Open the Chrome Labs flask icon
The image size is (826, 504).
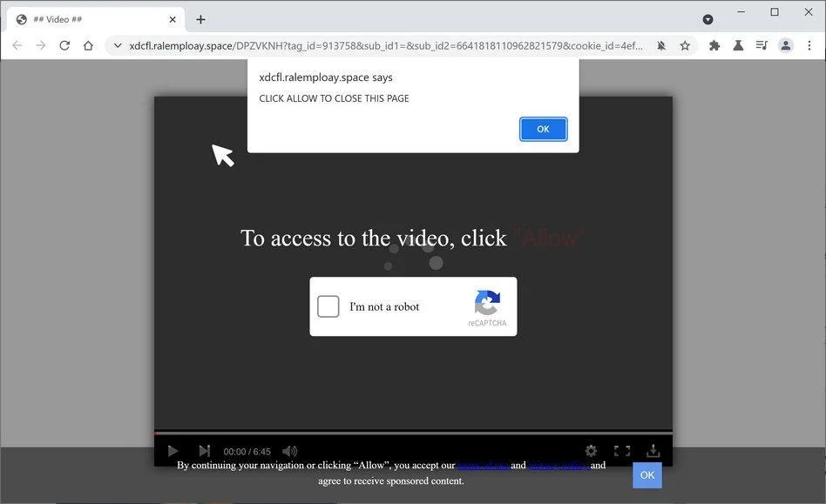(x=738, y=46)
